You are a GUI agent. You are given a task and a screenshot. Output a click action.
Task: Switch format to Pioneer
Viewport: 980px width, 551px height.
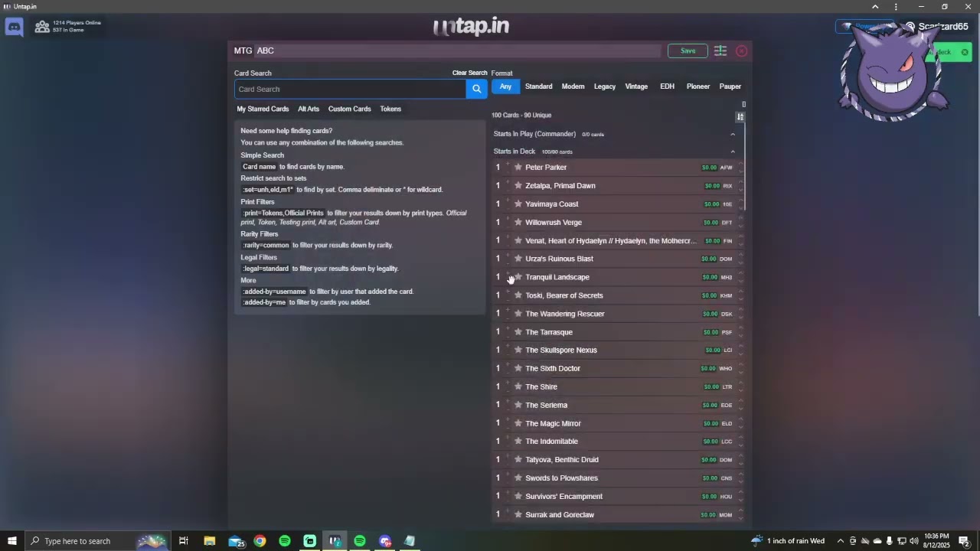click(x=697, y=86)
